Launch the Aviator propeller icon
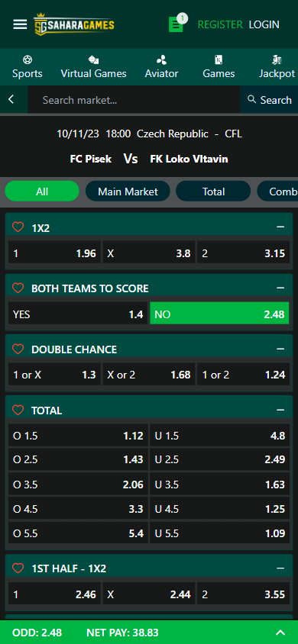This screenshot has height=644, width=298. click(x=161, y=60)
